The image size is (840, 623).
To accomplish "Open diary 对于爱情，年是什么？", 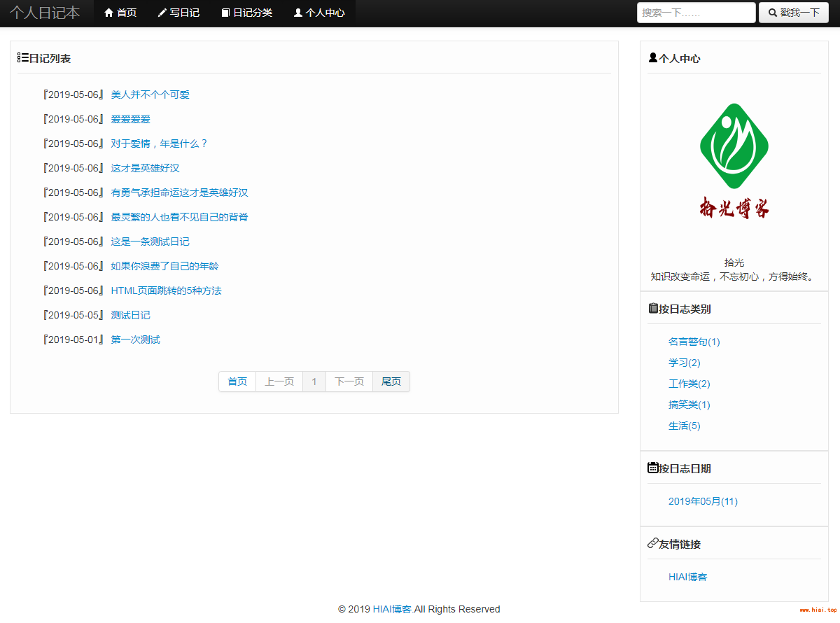I will pos(160,143).
